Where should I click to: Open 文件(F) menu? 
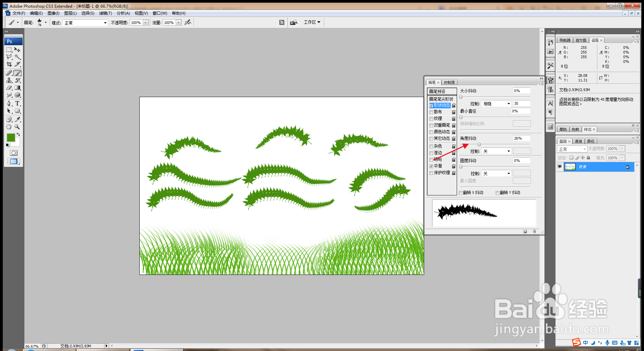[19, 13]
